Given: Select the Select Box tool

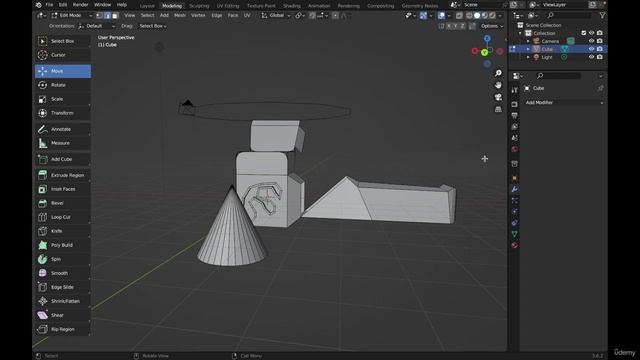Looking at the screenshot, I should coord(63,41).
